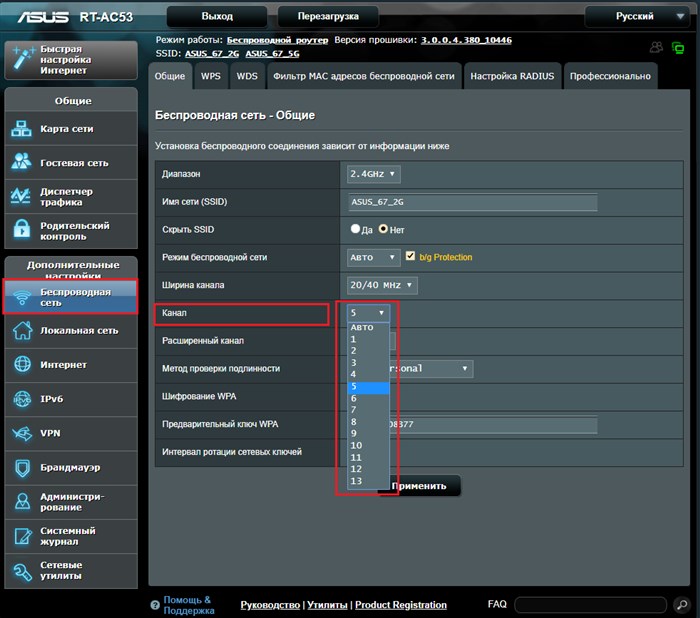The width and height of the screenshot is (700, 618).
Task: Expand the Ширина канала 20/40 MHz dropdown
Action: coord(382,285)
